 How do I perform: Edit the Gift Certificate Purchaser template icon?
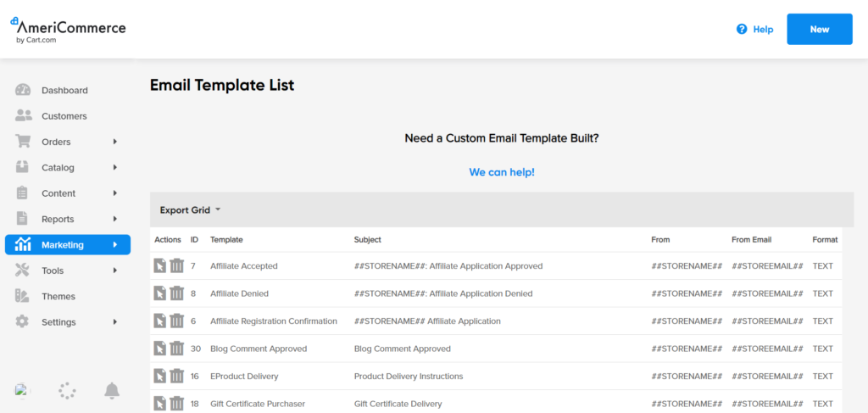click(159, 404)
